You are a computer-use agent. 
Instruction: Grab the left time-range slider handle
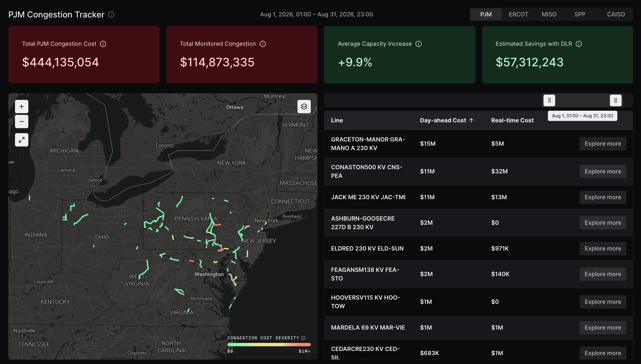pos(549,100)
